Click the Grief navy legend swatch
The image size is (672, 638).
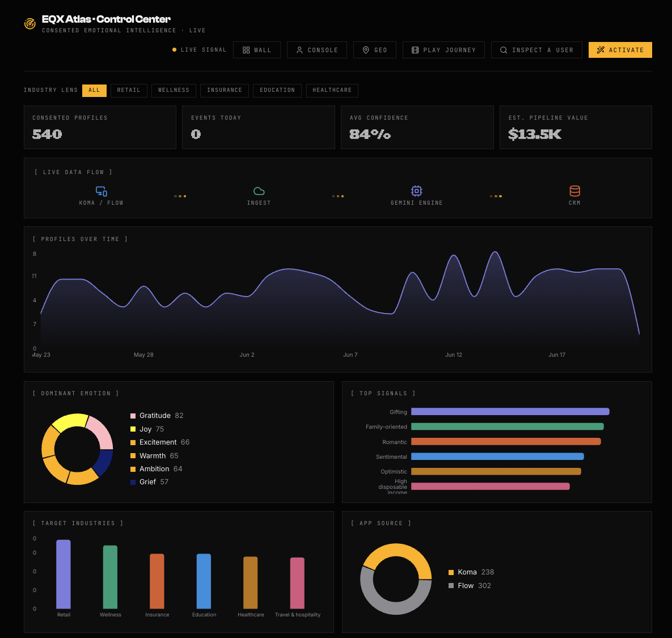(x=133, y=482)
